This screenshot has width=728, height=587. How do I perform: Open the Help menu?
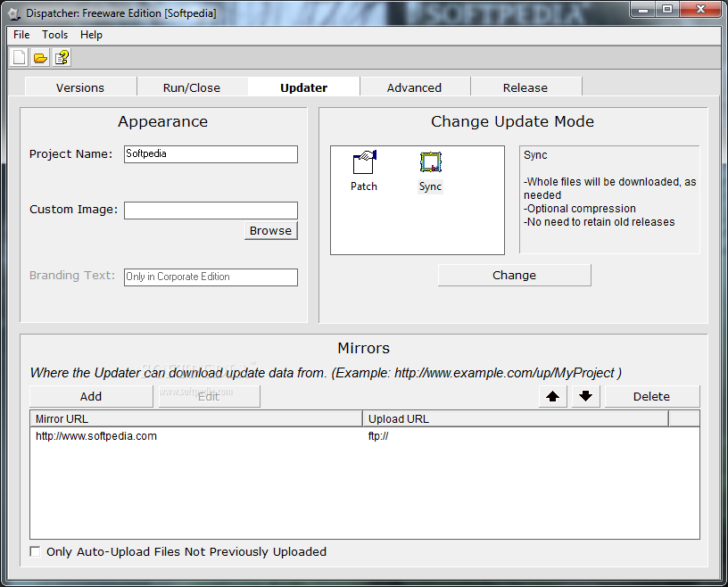click(x=91, y=35)
